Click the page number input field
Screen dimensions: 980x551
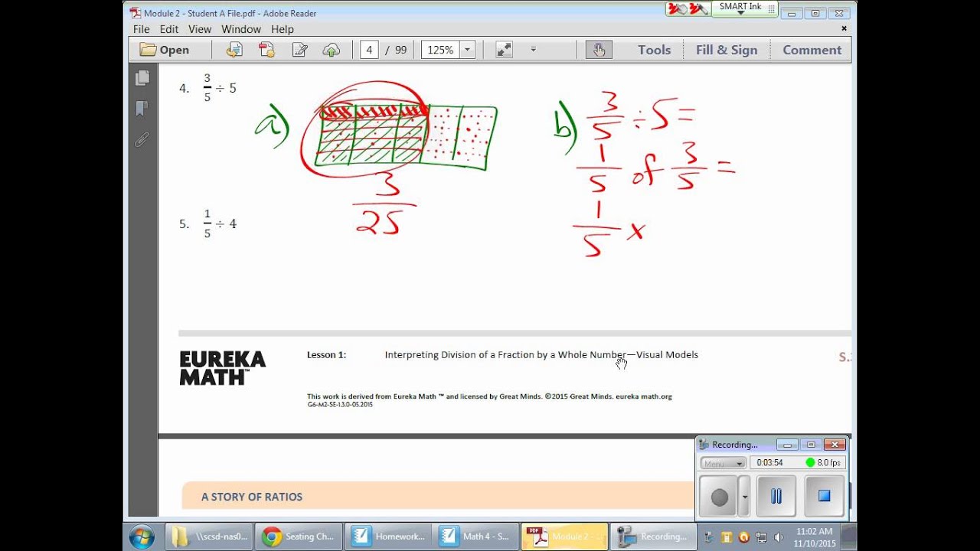coord(370,50)
